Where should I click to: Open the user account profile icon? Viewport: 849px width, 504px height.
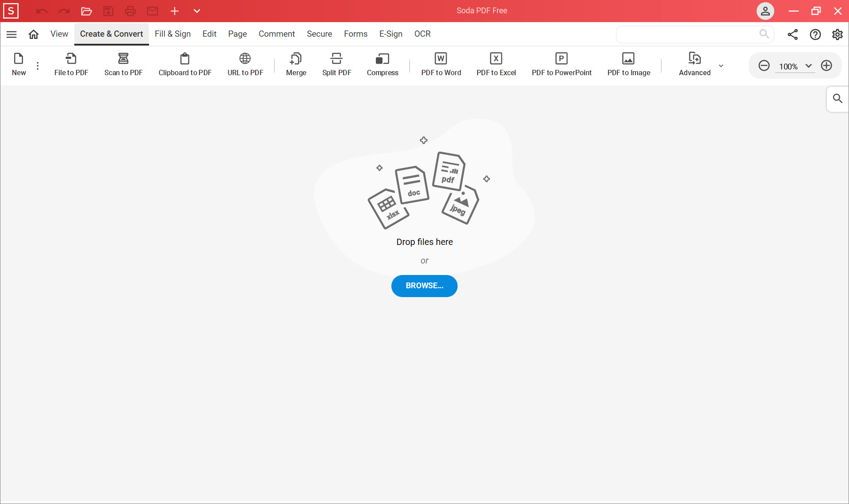(765, 11)
